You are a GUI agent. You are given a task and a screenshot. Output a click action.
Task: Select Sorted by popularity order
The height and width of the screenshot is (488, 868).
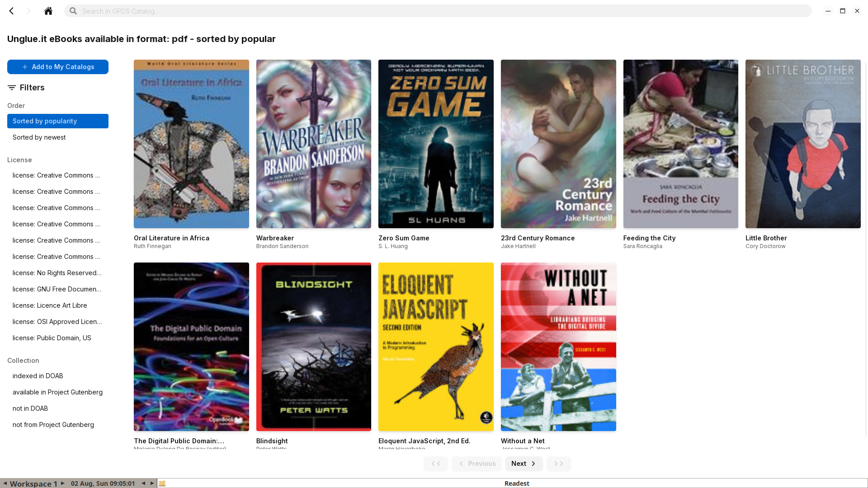[x=58, y=121]
